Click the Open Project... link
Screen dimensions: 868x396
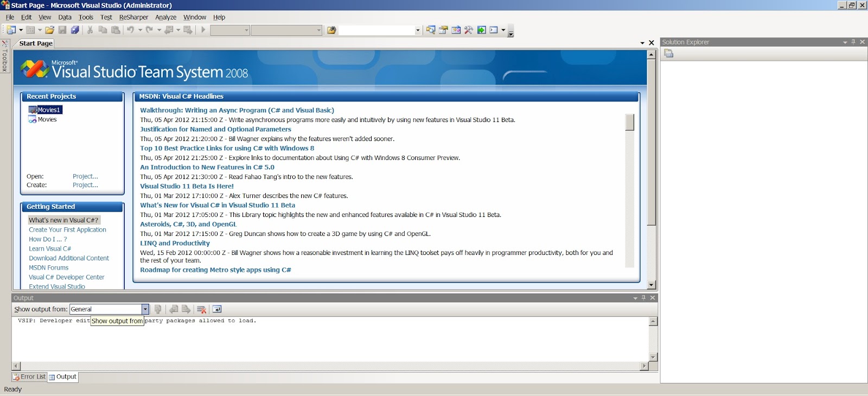(85, 176)
